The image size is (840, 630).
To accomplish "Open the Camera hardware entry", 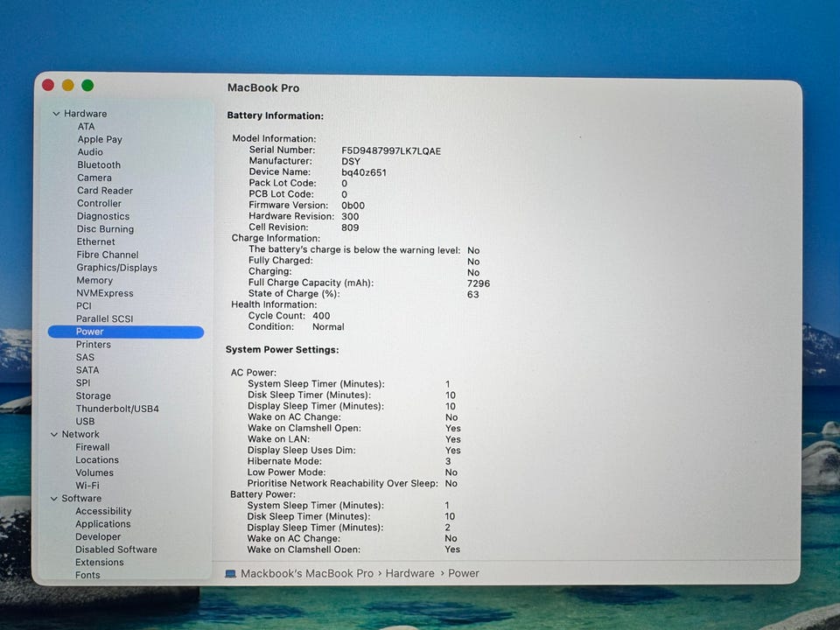I will [94, 178].
